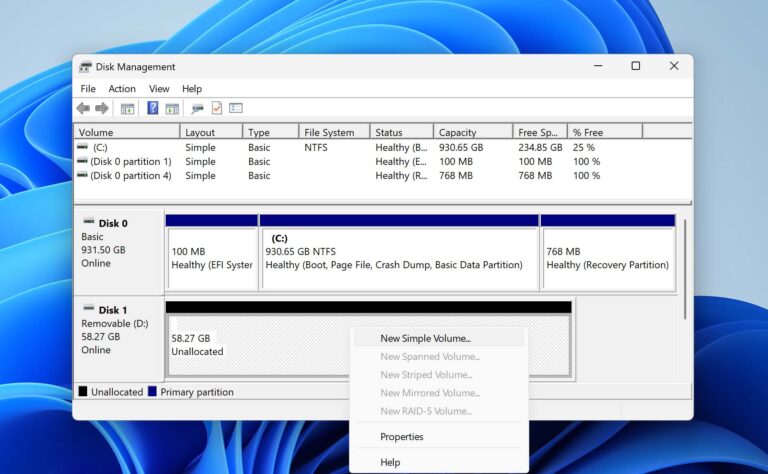This screenshot has width=768, height=474.
Task: Click the disk icon next to Disk 0 label
Action: point(89,222)
